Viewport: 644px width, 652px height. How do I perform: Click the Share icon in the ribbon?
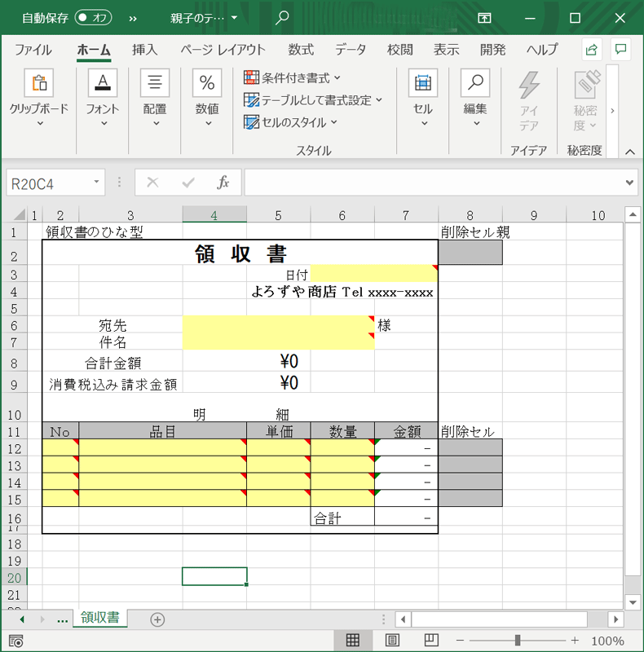pos(592,49)
